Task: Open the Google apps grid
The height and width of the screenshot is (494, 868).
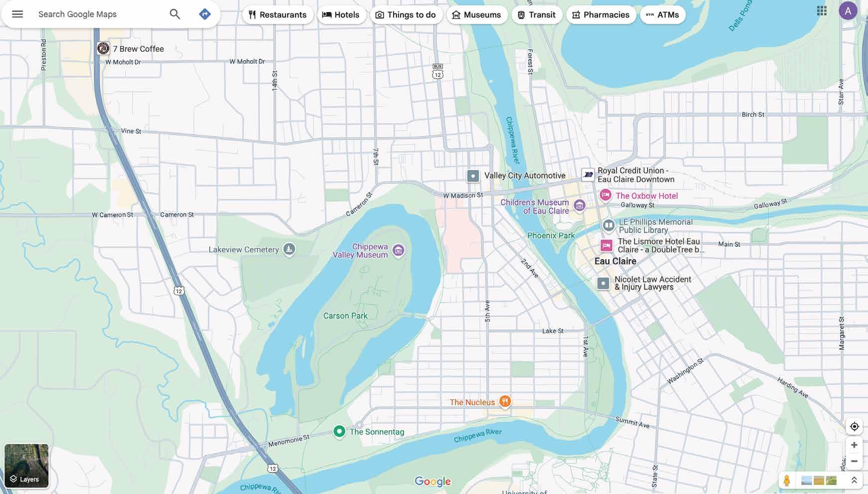Action: [x=822, y=10]
